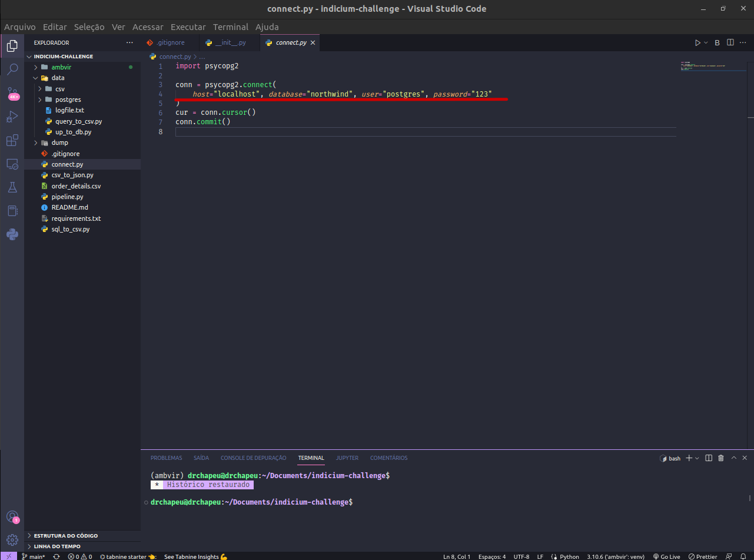
Task: Toggle the panel maximize chevron
Action: 733,458
